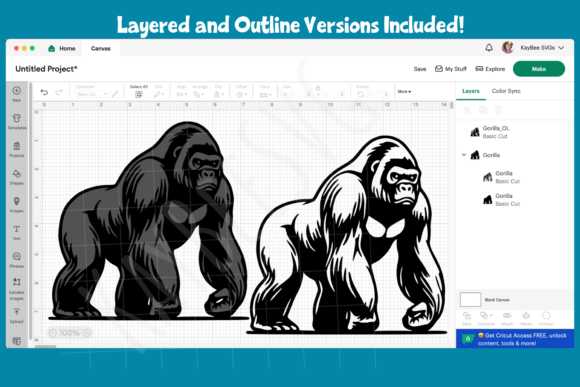Open the Operation Basic Cut dropdown
580x387 pixels.
(x=92, y=94)
